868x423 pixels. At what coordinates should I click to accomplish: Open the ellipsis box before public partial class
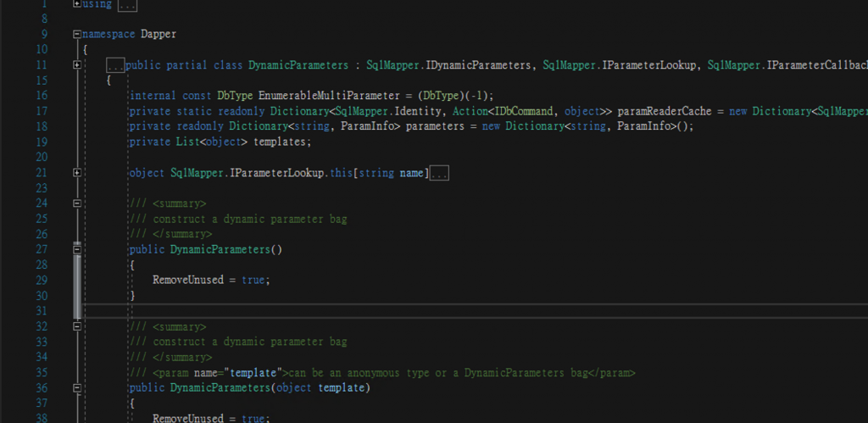click(115, 66)
